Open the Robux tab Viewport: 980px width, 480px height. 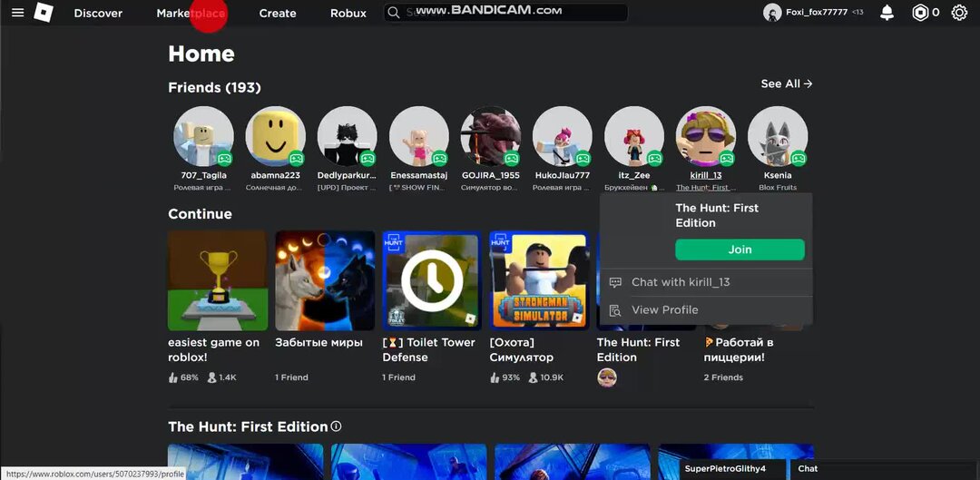click(x=348, y=13)
